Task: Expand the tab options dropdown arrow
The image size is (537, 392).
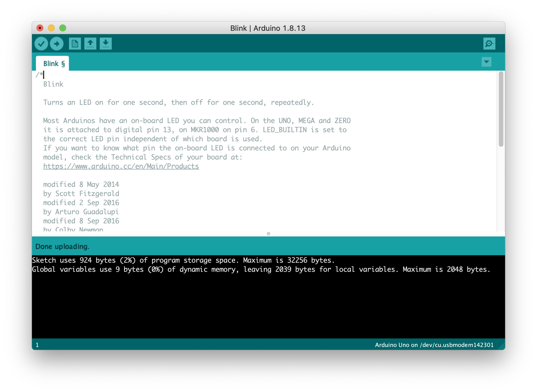Action: (x=487, y=62)
